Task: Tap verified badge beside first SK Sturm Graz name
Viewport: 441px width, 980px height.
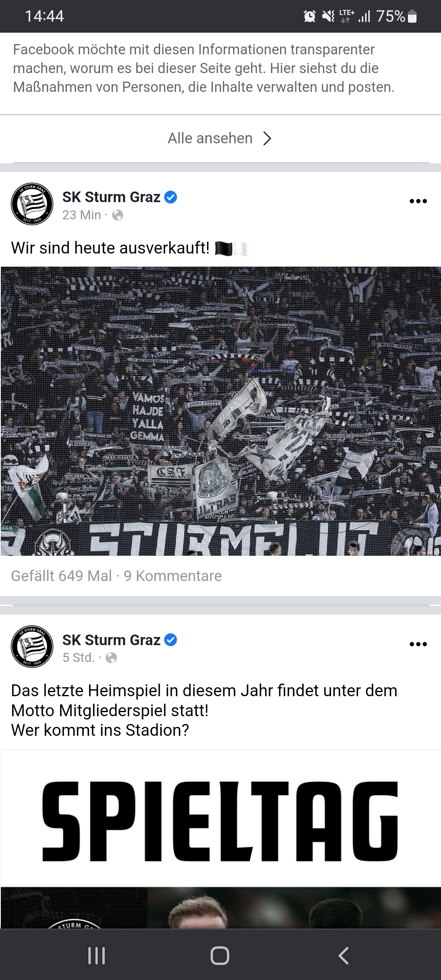Action: click(x=171, y=197)
